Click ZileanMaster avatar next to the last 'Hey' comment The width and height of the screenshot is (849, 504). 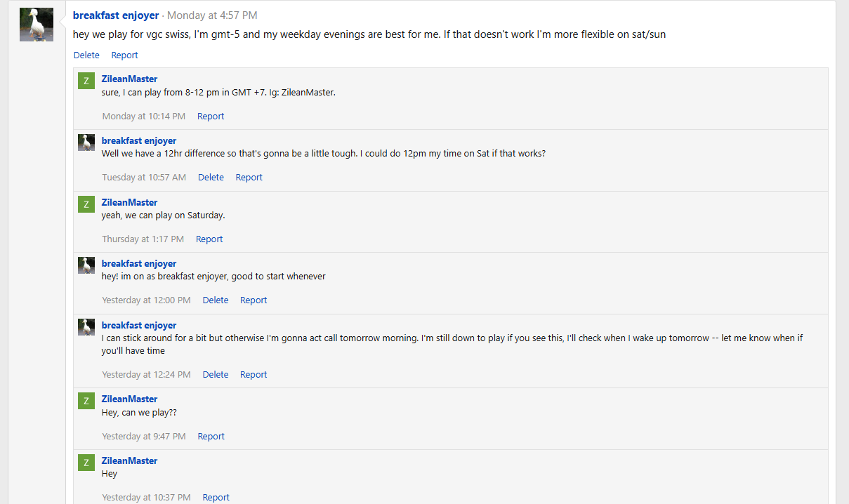(x=86, y=463)
